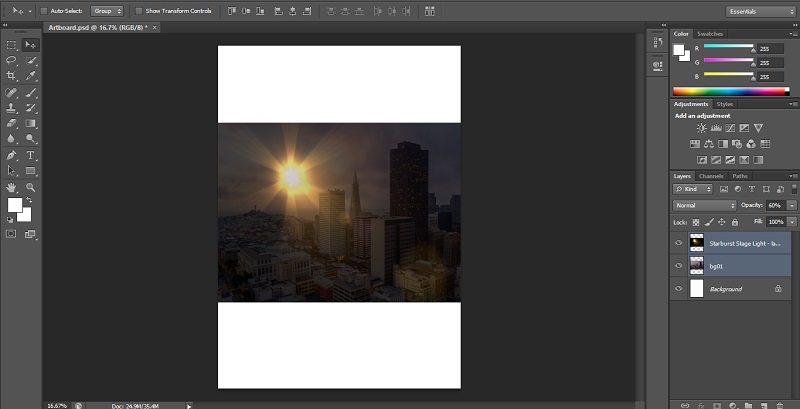Select the Hand tool
Viewport: 800px width, 409px height.
coord(11,187)
